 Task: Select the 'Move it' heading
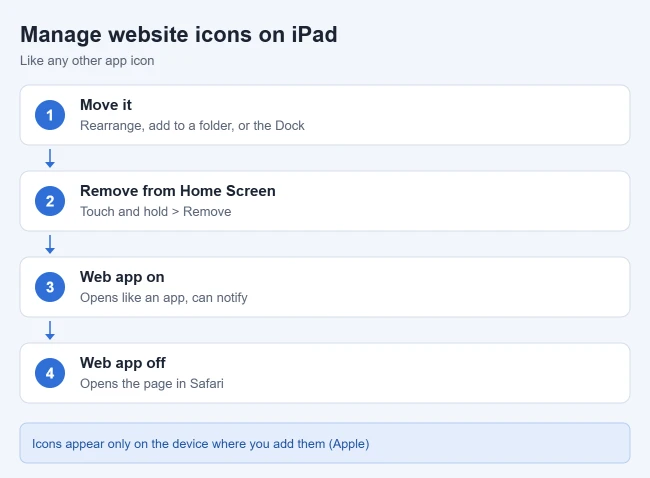(106, 105)
